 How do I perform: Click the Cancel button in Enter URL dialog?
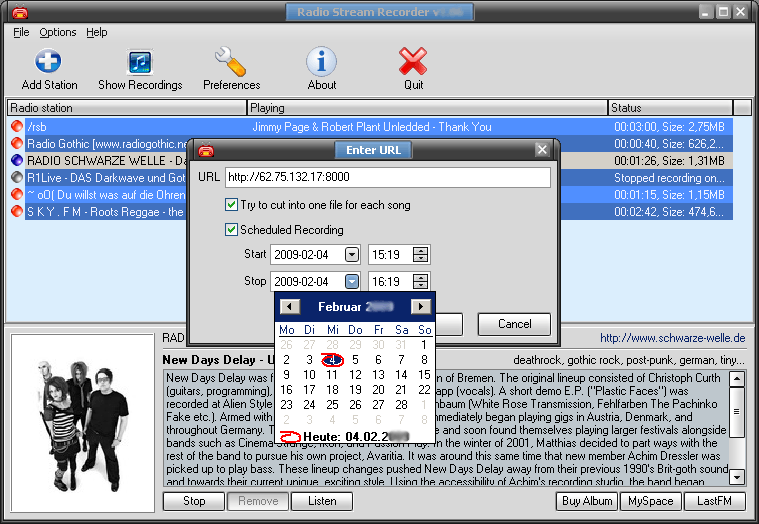point(514,324)
